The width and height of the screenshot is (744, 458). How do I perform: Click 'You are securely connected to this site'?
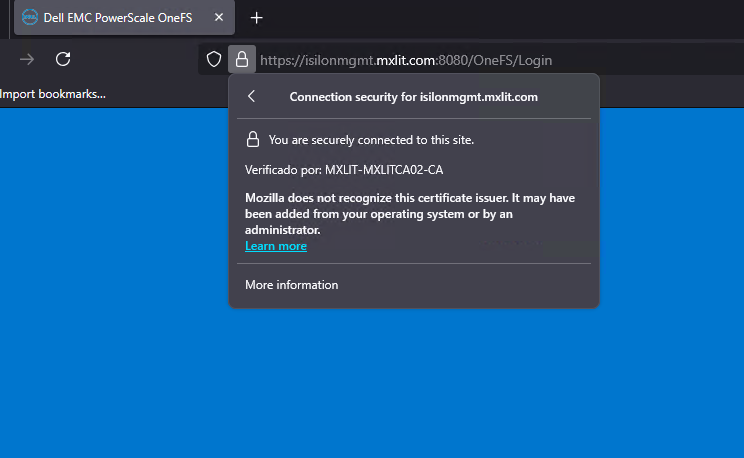click(371, 140)
